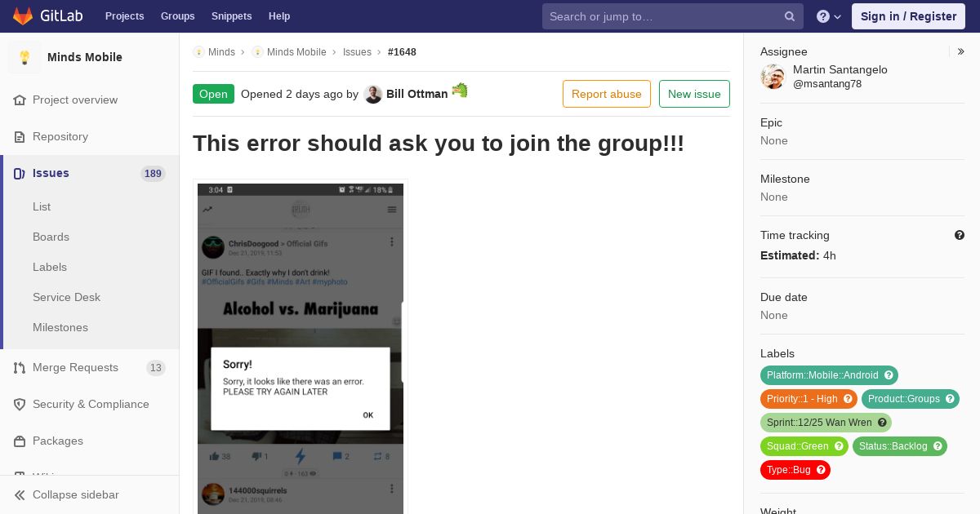
Task: Click the Merge Requests count badge 13
Action: point(156,368)
